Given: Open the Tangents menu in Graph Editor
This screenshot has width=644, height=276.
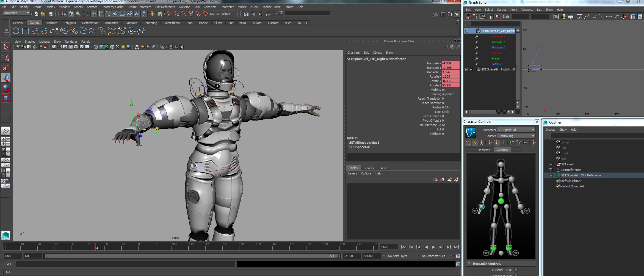Looking at the screenshot, I should [527, 10].
